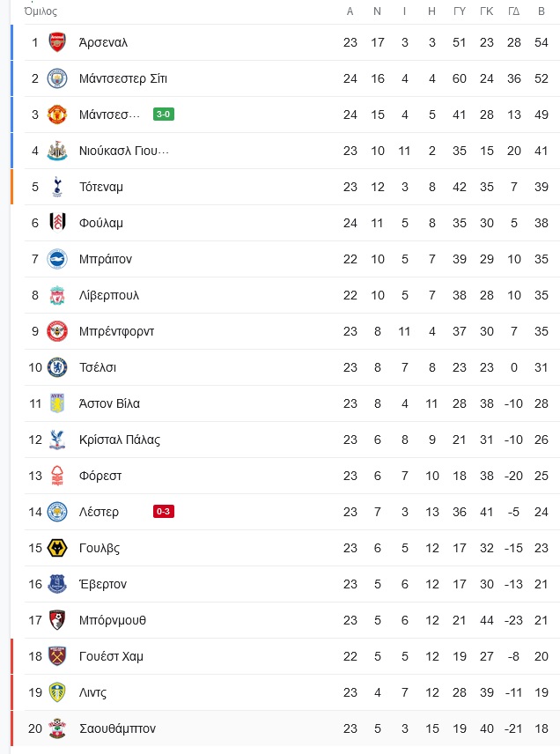Open the Μπρέντφορντ team link
The width and height of the screenshot is (560, 754).
coord(116,331)
